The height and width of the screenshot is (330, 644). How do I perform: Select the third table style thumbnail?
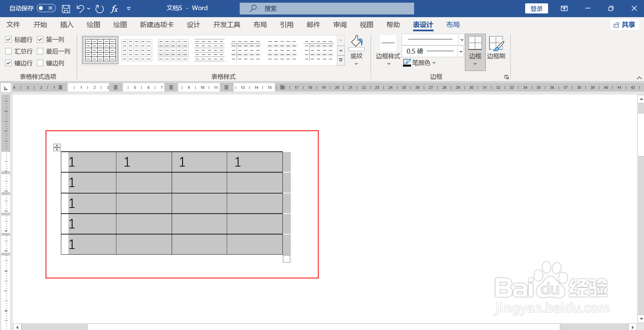coord(173,50)
